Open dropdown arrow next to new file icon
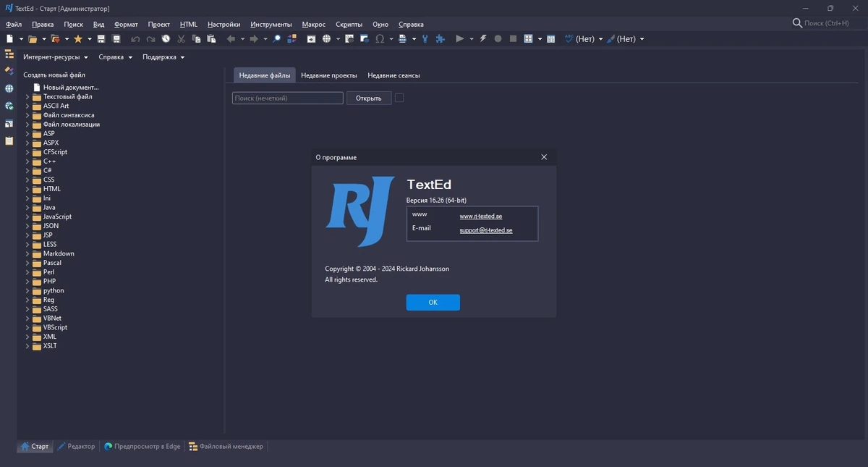Viewport: 868px width, 467px height. pyautogui.click(x=21, y=39)
